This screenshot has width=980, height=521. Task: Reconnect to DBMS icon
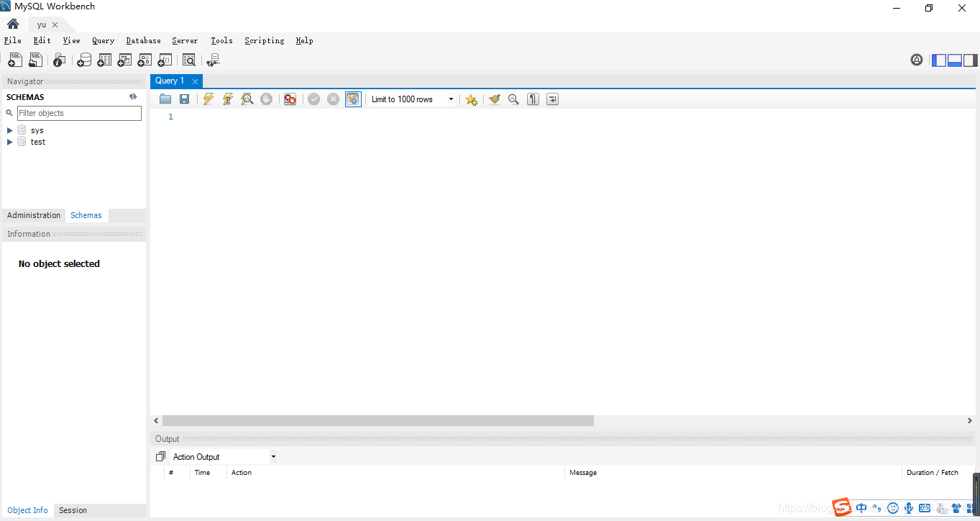[214, 60]
